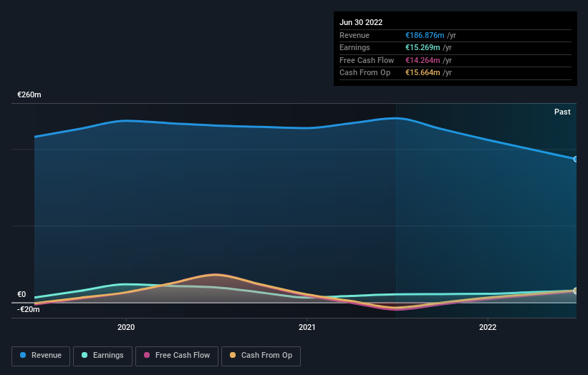Click the €186.876m revenue value

pyautogui.click(x=425, y=35)
